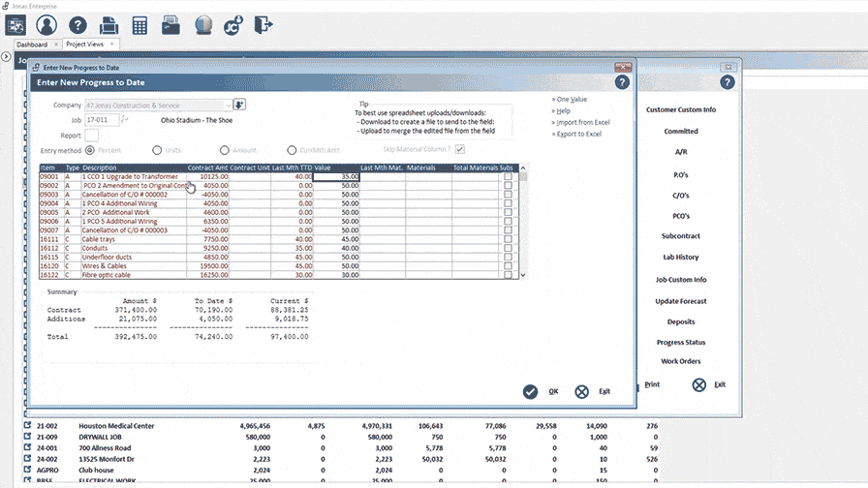
Task: Choose Import from Excel link
Action: coord(583,122)
